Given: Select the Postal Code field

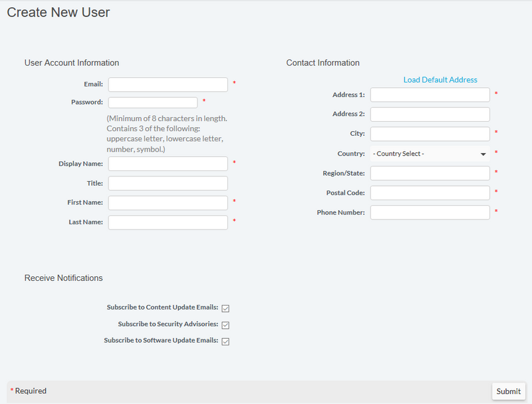Looking at the screenshot, I should (x=430, y=193).
